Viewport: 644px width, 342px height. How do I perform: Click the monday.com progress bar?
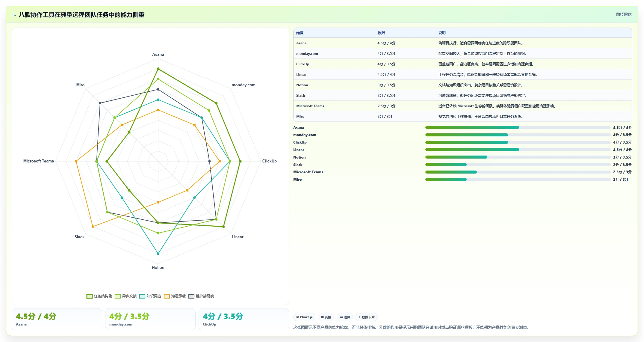[x=518, y=135]
